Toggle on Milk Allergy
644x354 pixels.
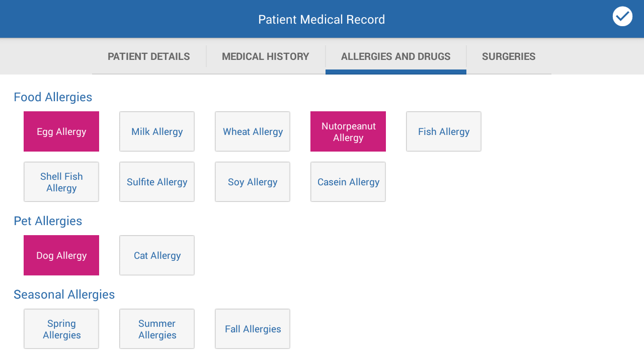pyautogui.click(x=157, y=131)
